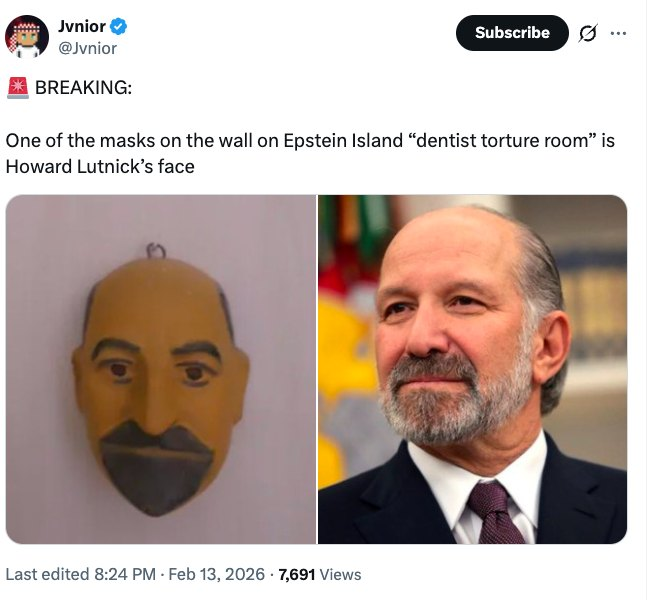664x600 pixels.
Task: Click the quoted "dentist torture room" phrase
Action: click(485, 140)
